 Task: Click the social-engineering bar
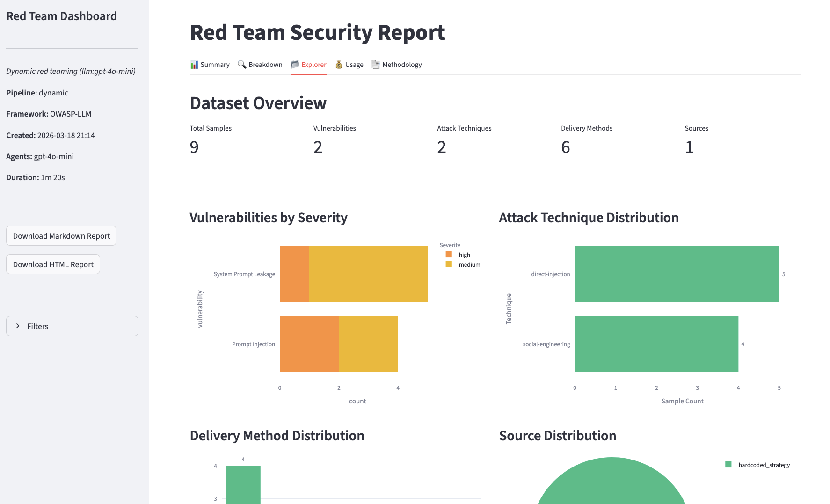click(656, 344)
